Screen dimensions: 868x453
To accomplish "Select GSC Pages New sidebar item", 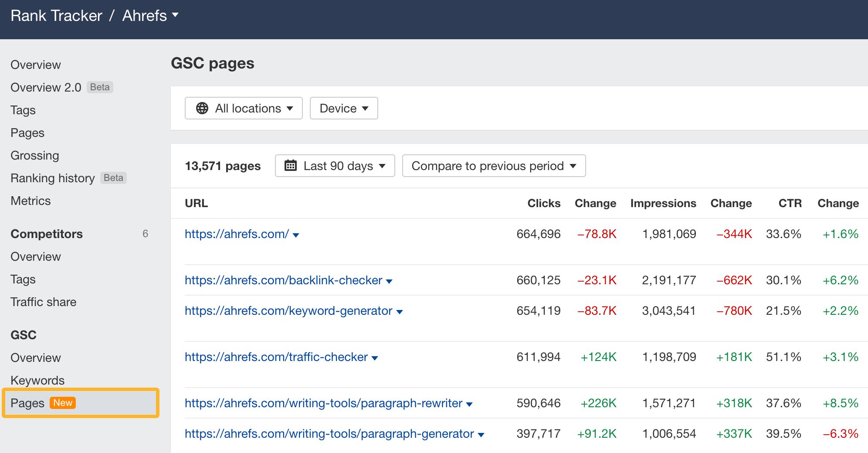I will pos(81,403).
